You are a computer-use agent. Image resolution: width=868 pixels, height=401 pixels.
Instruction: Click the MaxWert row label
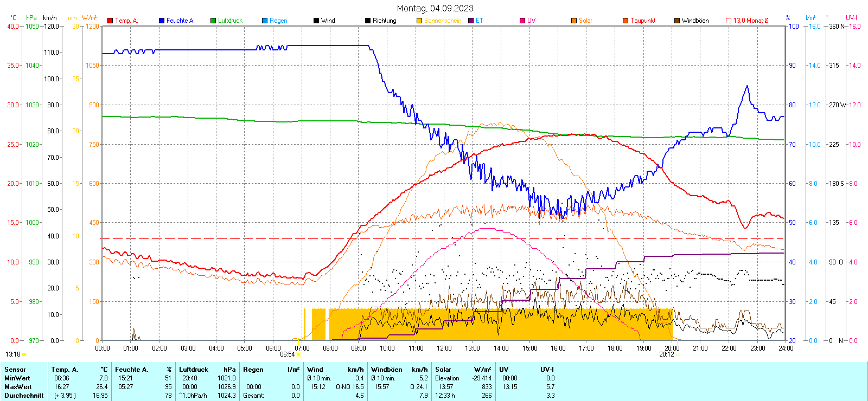click(18, 387)
